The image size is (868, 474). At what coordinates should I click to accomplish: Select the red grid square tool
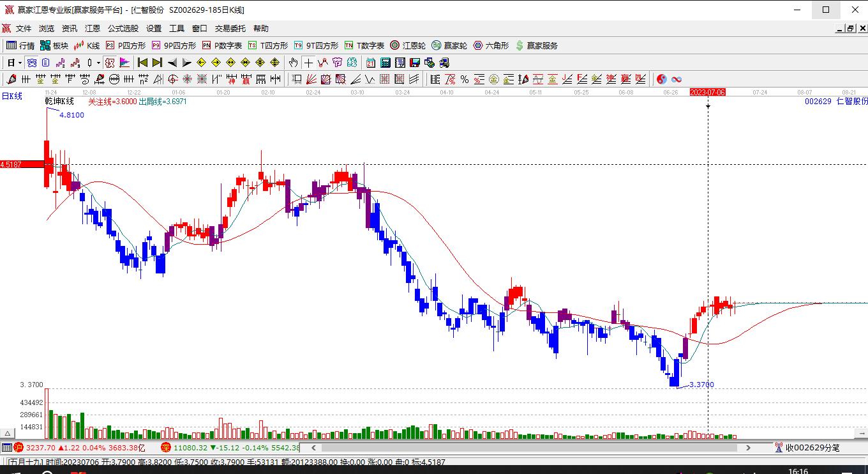coord(384,79)
